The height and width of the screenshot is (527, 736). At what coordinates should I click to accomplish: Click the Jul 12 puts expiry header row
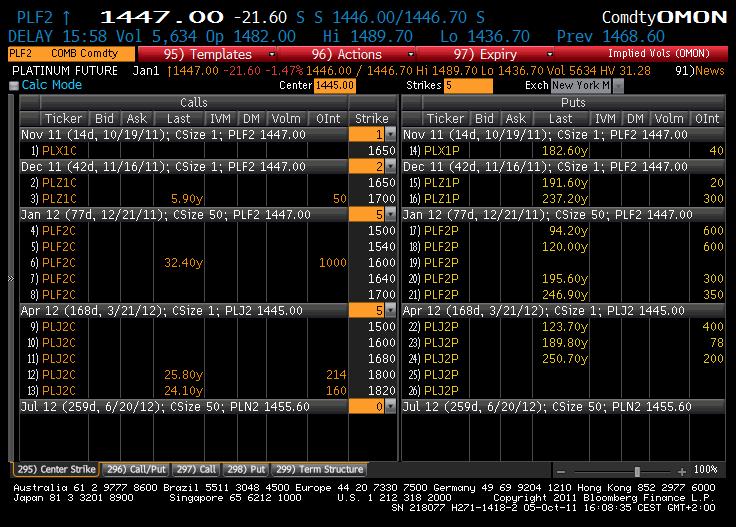pyautogui.click(x=563, y=407)
